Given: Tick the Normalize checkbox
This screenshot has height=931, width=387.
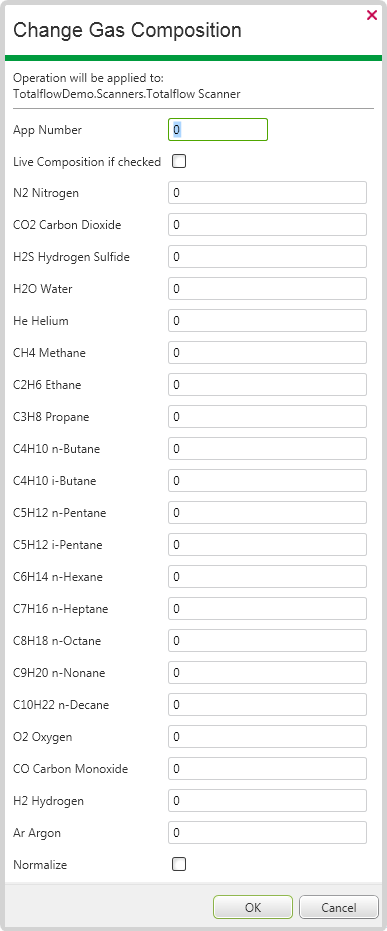Looking at the screenshot, I should [x=179, y=864].
